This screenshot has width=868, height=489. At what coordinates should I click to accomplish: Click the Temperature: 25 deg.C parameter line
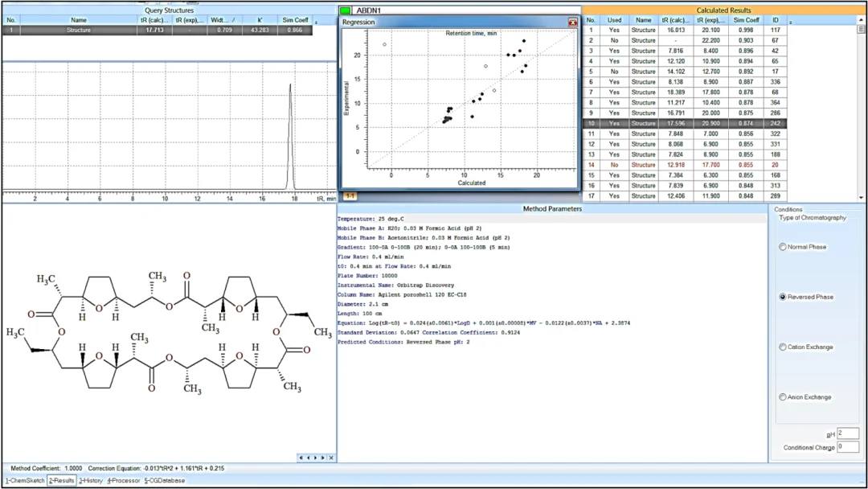[371, 219]
